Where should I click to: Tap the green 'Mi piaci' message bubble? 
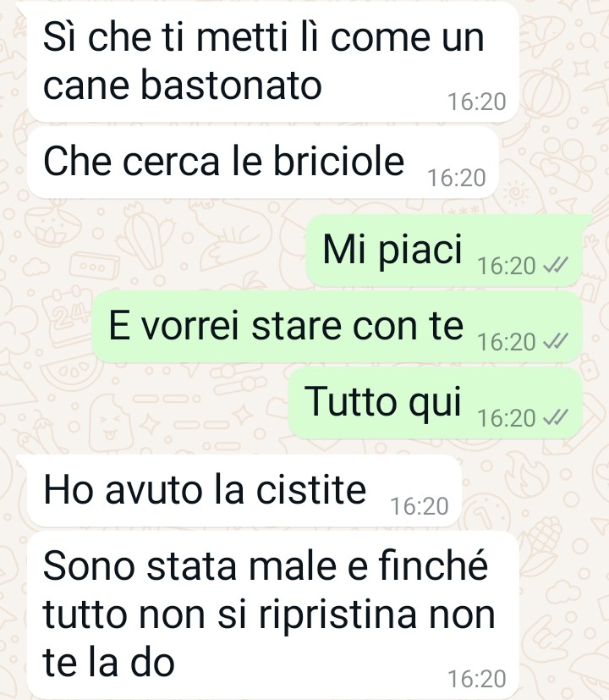pos(444,250)
